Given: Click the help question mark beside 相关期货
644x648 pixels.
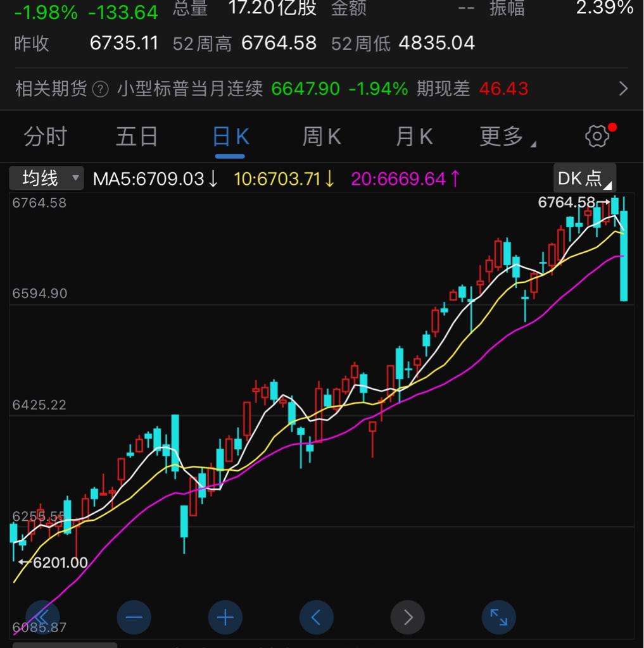Looking at the screenshot, I should click(x=100, y=89).
